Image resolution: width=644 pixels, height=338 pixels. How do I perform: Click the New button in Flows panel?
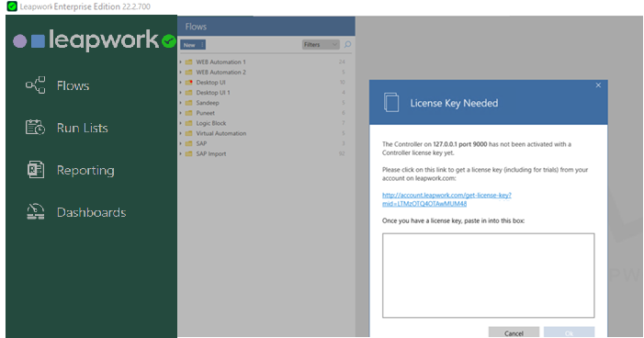(x=193, y=45)
